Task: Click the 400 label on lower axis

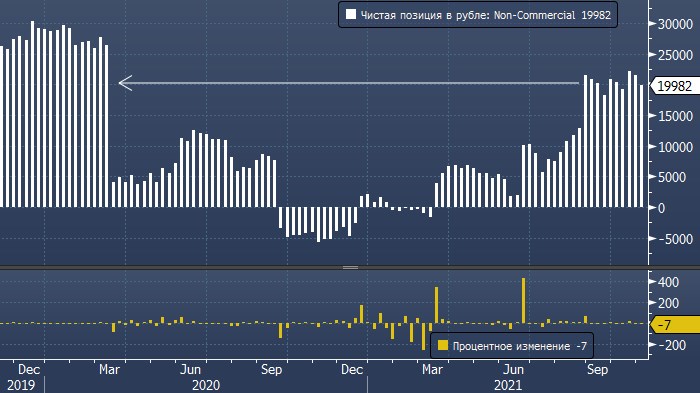Action: [x=668, y=282]
